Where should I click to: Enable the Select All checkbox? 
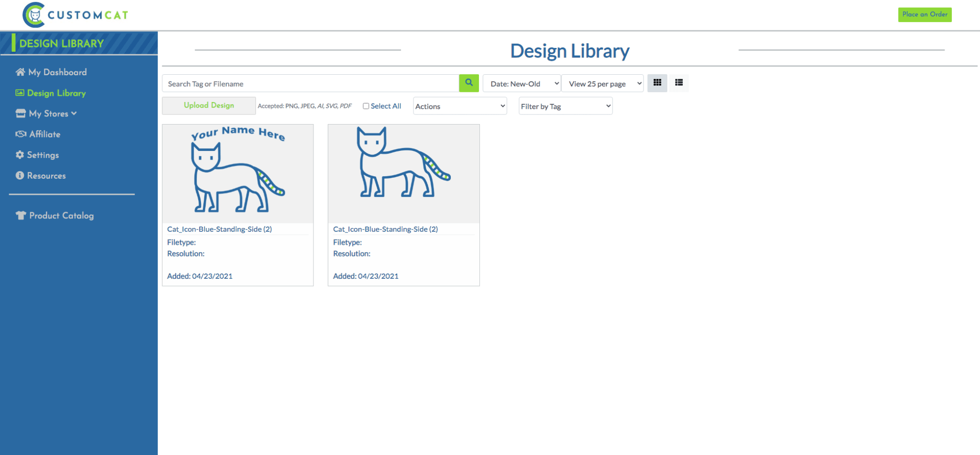pos(366,106)
